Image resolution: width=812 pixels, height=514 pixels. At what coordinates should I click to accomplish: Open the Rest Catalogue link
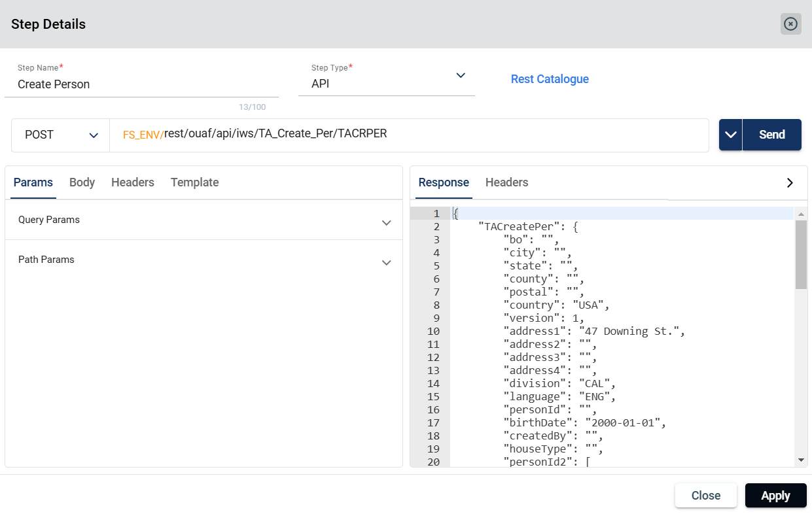[x=550, y=79]
